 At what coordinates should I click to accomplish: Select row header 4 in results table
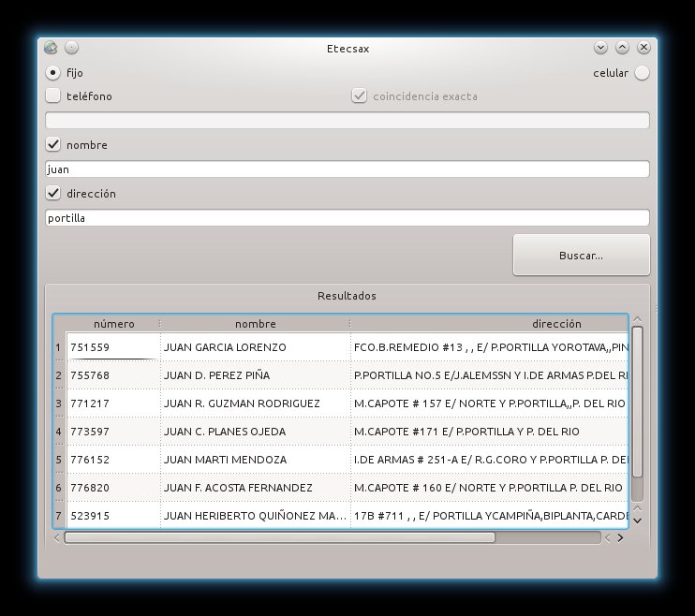tap(58, 432)
